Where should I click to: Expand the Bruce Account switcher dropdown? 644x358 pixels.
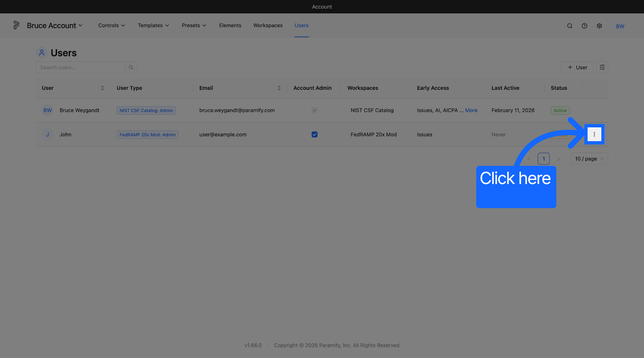pyautogui.click(x=55, y=25)
